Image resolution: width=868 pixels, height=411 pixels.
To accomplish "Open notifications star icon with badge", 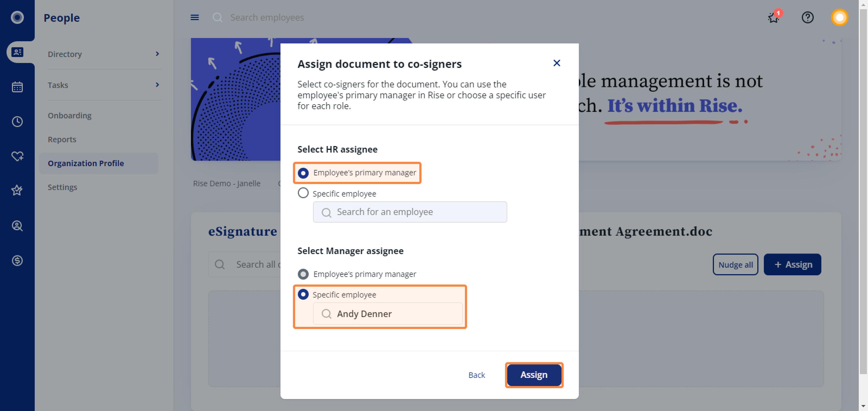I will coord(774,17).
